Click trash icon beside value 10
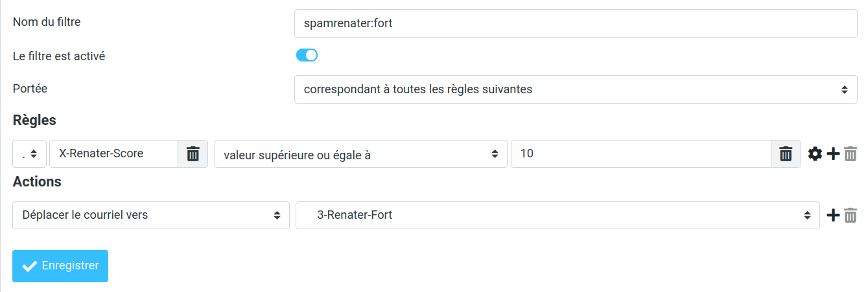This screenshot has height=292, width=868. [x=786, y=154]
